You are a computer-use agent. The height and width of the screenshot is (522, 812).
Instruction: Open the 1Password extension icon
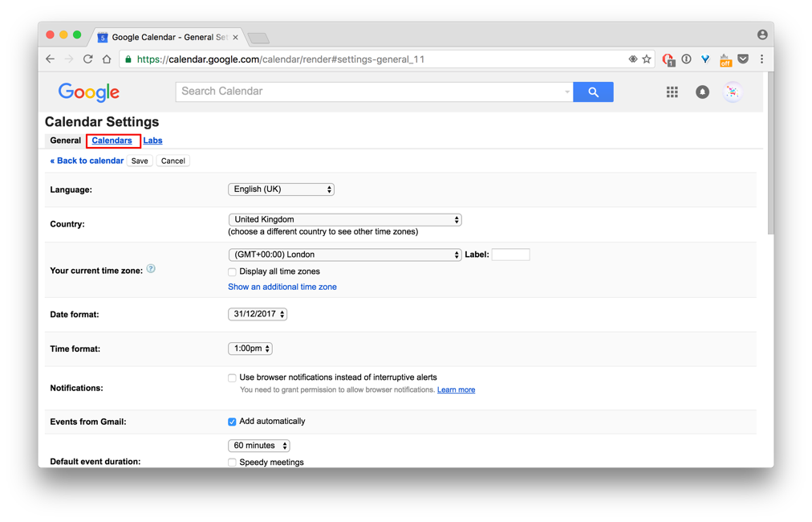[686, 59]
